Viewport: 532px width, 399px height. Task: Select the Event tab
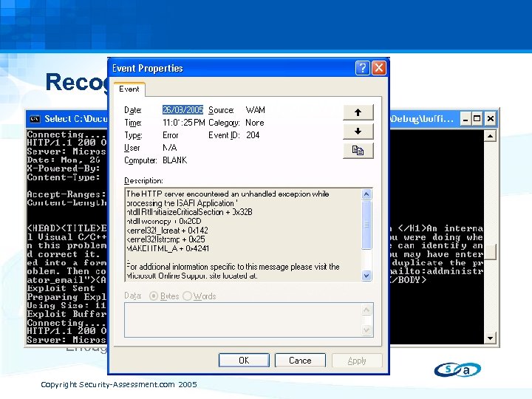(129, 89)
